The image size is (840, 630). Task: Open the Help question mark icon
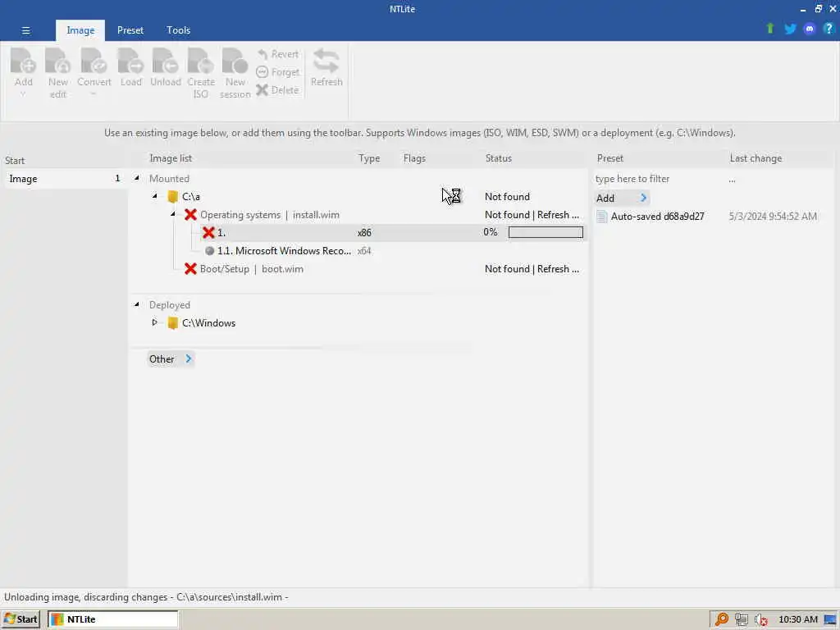(829, 29)
